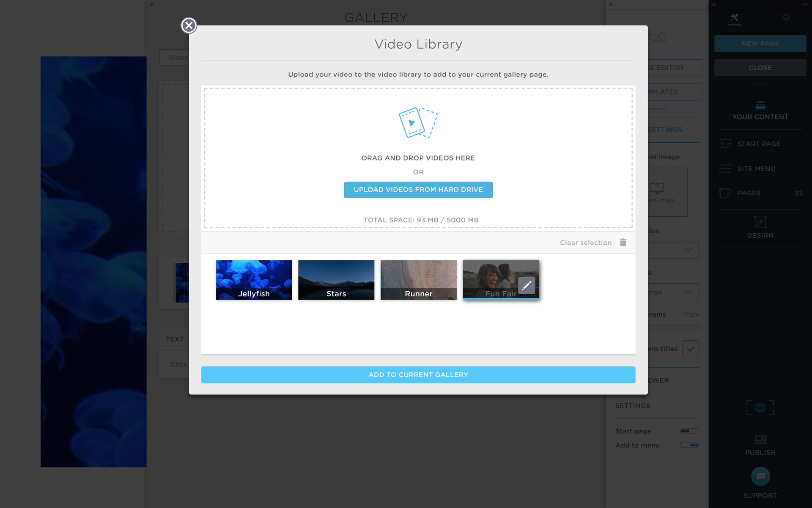Click the Design brush icon
Image resolution: width=812 pixels, height=508 pixels.
[x=760, y=222]
